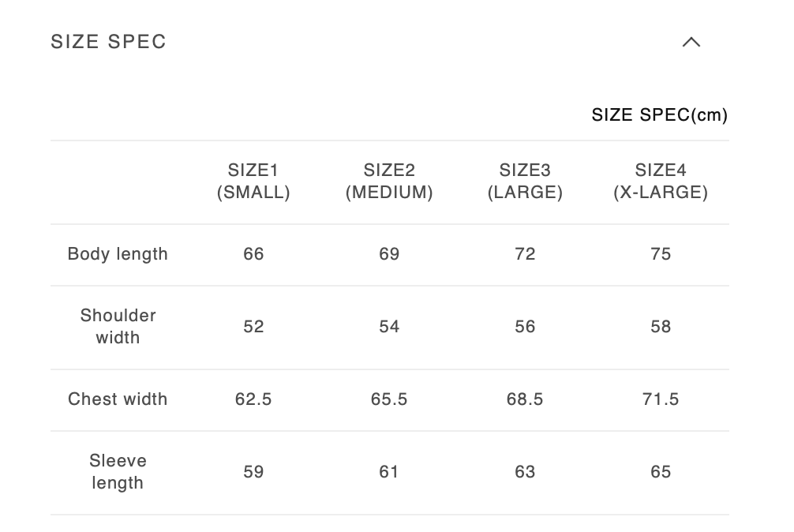Click shoulder width value 54
The height and width of the screenshot is (532, 794).
[x=389, y=327]
